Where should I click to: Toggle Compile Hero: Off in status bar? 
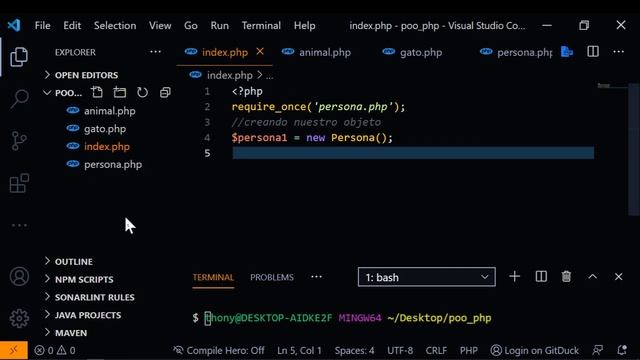pos(219,350)
